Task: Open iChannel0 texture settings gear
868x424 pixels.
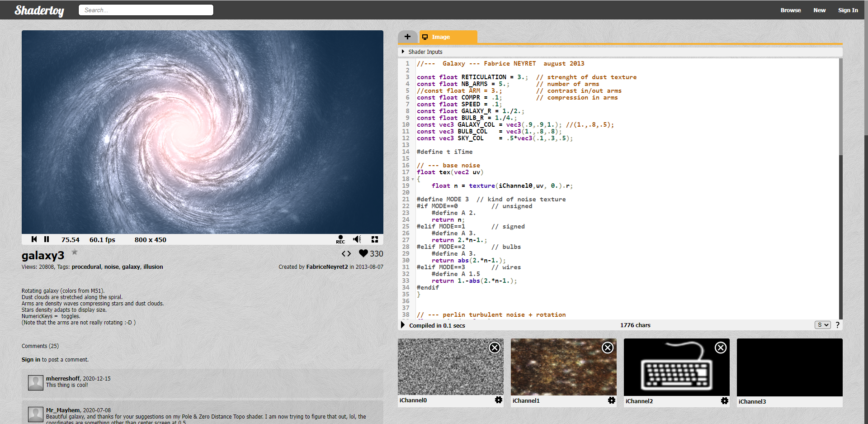Action: 499,400
